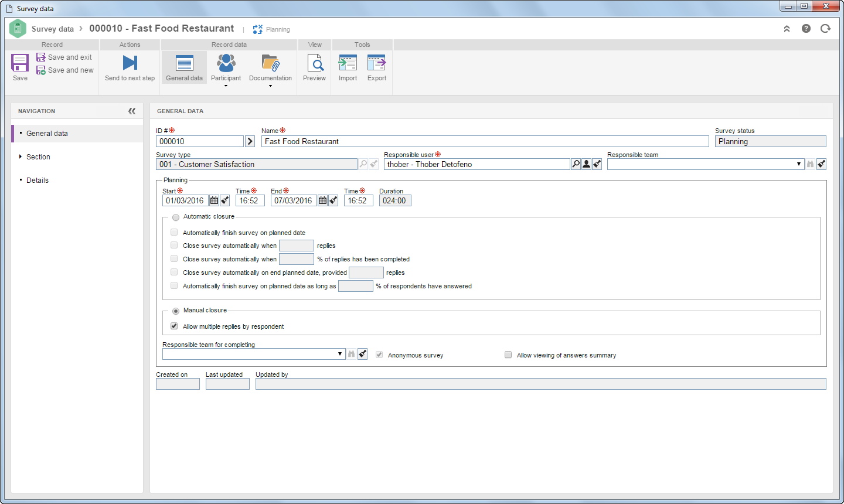Toggle Allow multiple replies by respondent

coord(174,326)
